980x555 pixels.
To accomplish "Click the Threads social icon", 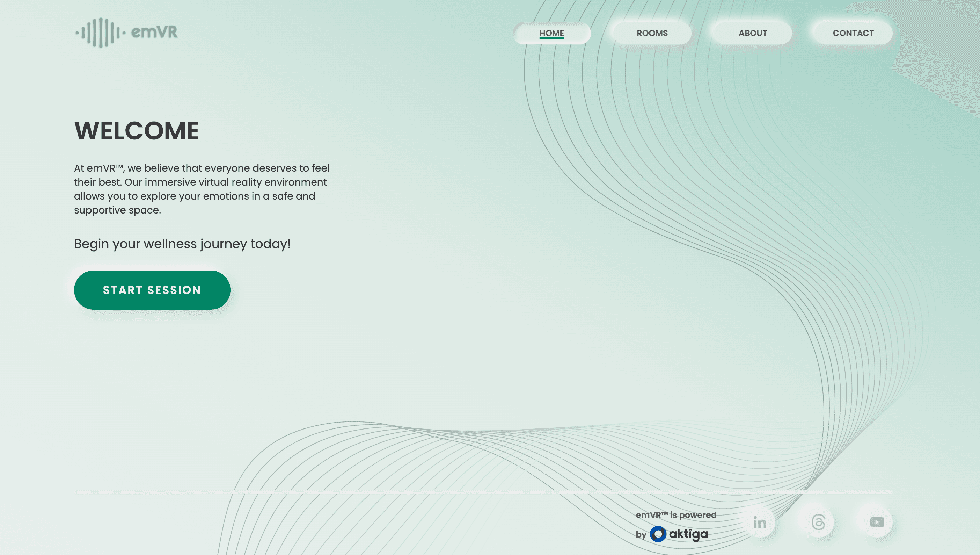I will pyautogui.click(x=818, y=522).
